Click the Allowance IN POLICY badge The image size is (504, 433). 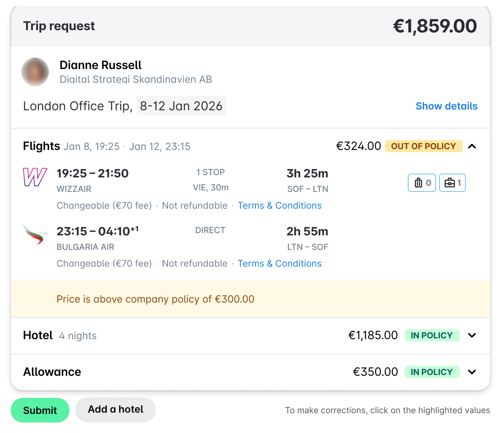tap(432, 372)
